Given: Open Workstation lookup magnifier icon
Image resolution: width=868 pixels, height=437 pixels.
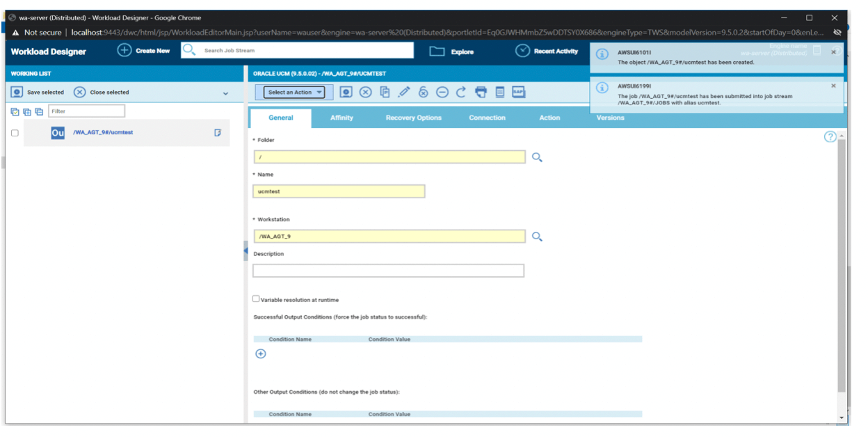Looking at the screenshot, I should [x=537, y=237].
